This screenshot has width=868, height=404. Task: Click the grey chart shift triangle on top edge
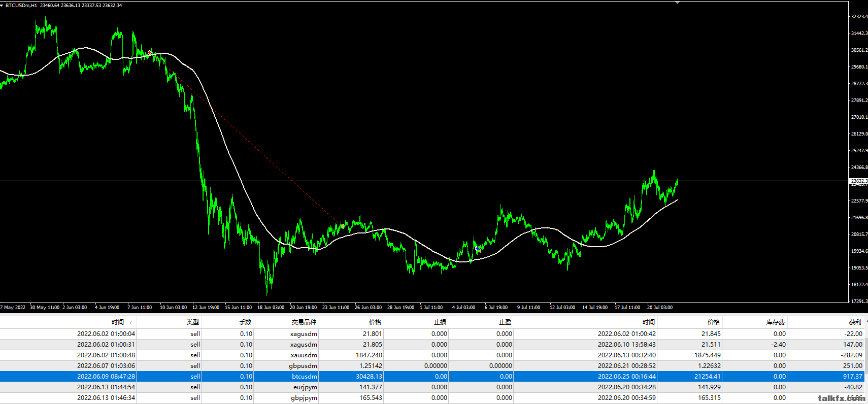click(x=677, y=3)
